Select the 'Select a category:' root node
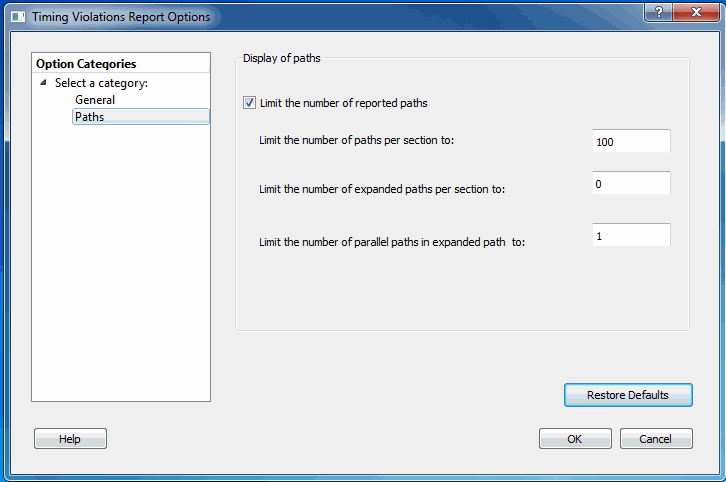The image size is (726, 482). (101, 83)
